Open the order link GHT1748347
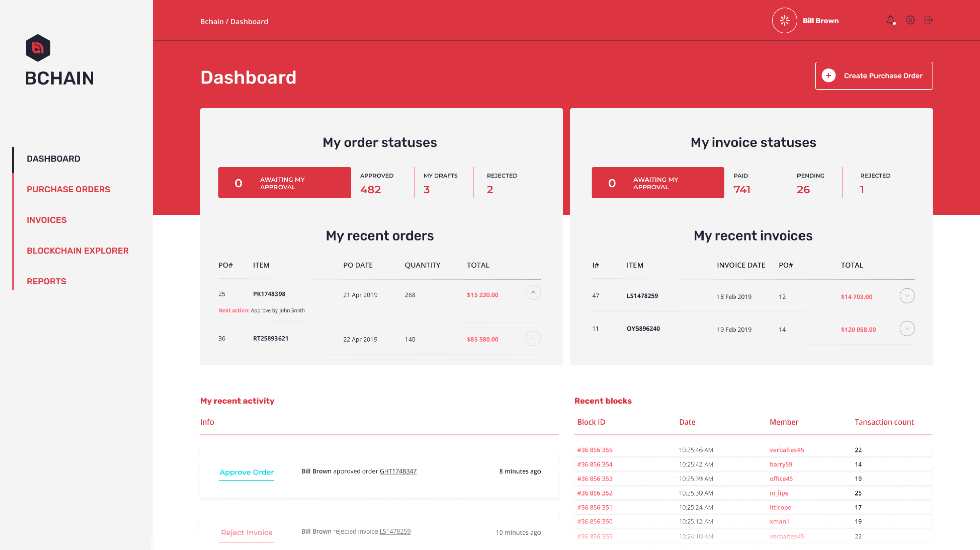This screenshot has height=550, width=980. [x=398, y=471]
